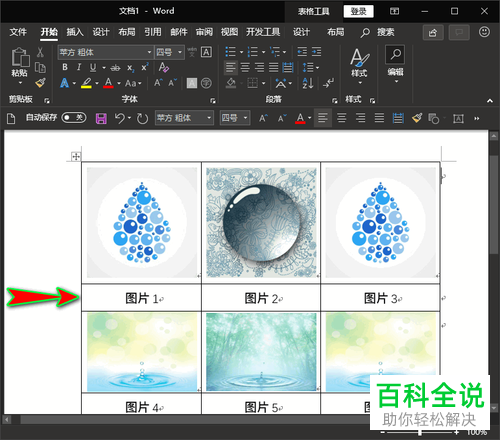Apply the yellow highlight color
This screenshot has width=500, height=440.
86,83
